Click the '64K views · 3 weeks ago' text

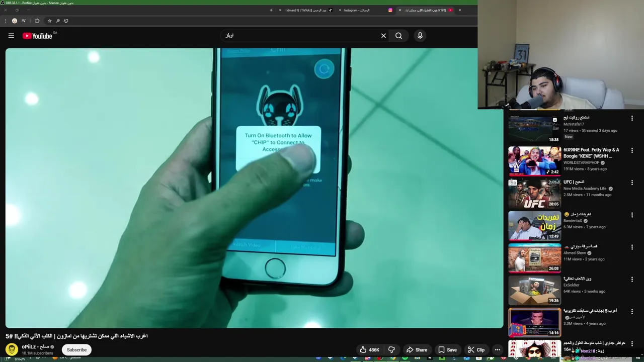584,291
